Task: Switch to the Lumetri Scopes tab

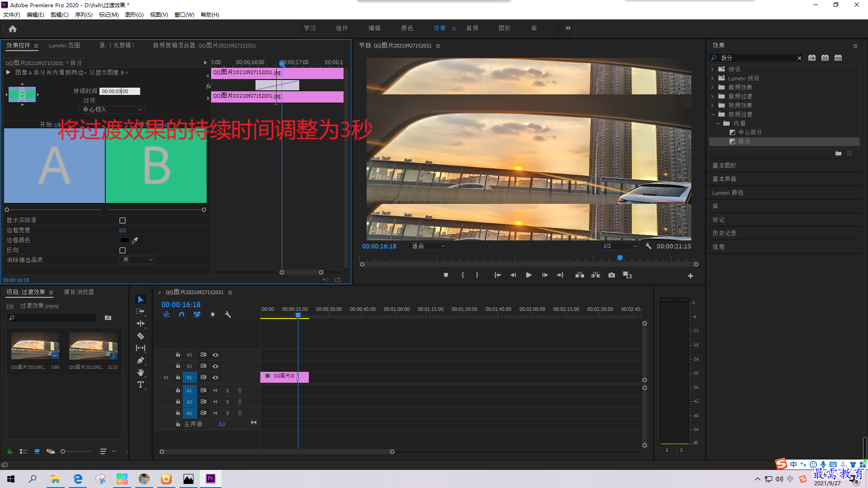Action: [64, 46]
